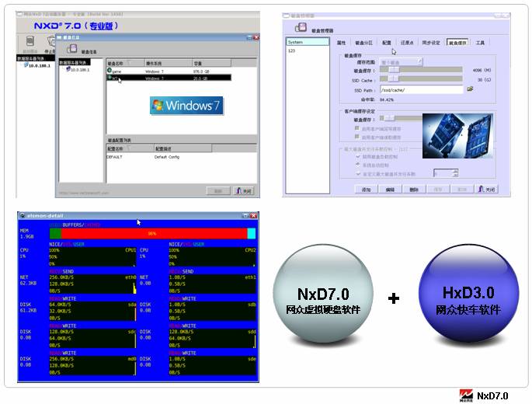
Task: Click the SSD Cache slider
Action: [421, 79]
